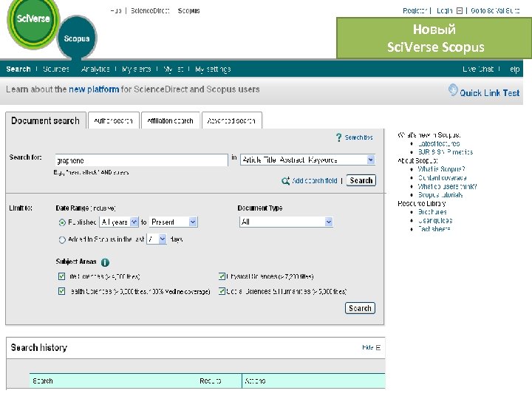Switch to Author search tab
This screenshot has width=532, height=399.
[113, 120]
